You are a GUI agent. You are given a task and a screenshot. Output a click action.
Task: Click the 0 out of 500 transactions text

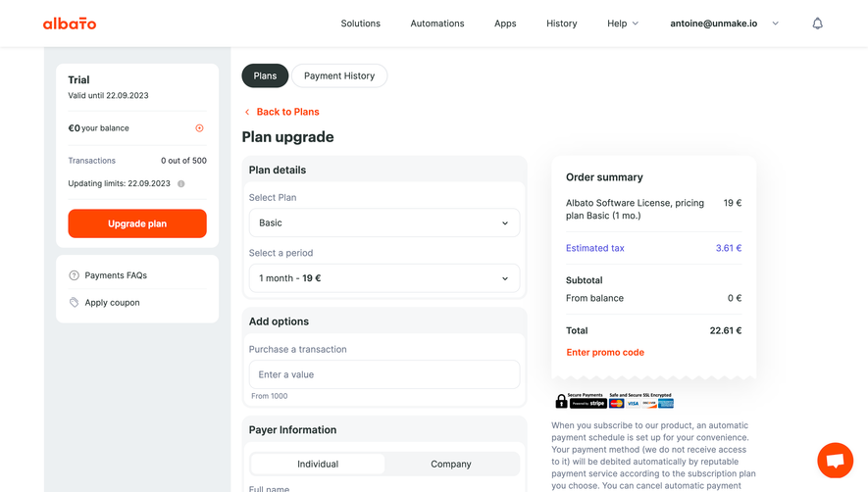pyautogui.click(x=183, y=161)
